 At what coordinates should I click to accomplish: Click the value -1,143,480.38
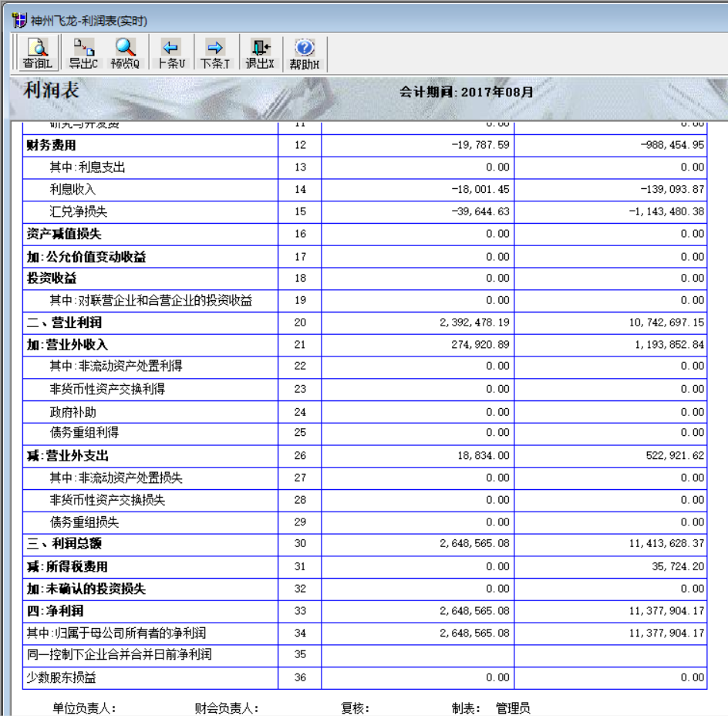667,211
